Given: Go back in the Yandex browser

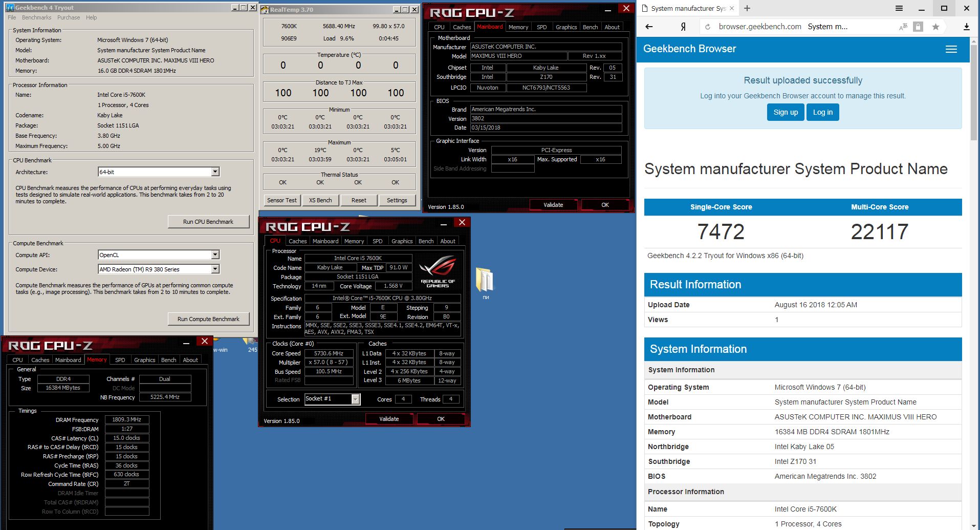Looking at the screenshot, I should click(x=649, y=27).
